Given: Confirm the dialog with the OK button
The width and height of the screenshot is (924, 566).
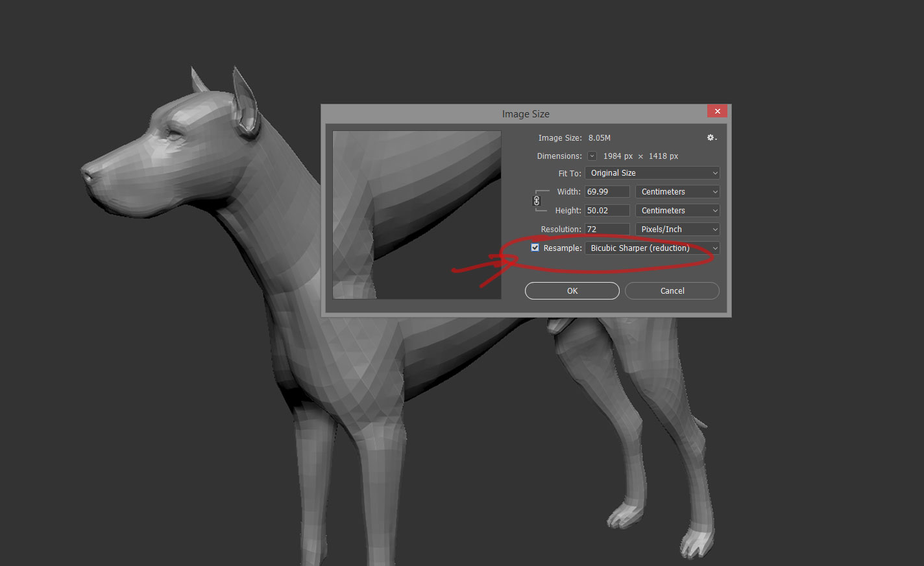Looking at the screenshot, I should pyautogui.click(x=572, y=291).
